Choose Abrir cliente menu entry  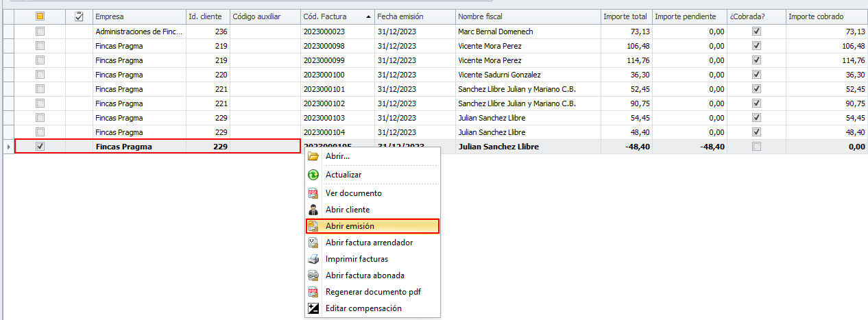[x=372, y=210]
